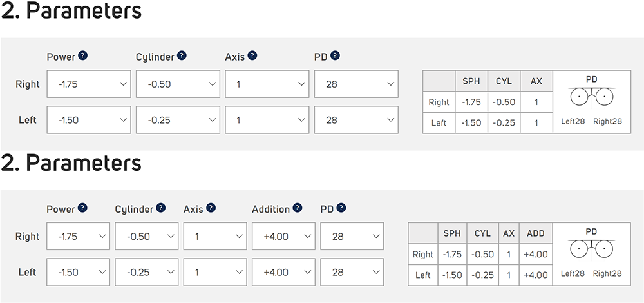Click help icon beside bottom Power label
This screenshot has height=303, width=644.
click(x=83, y=208)
